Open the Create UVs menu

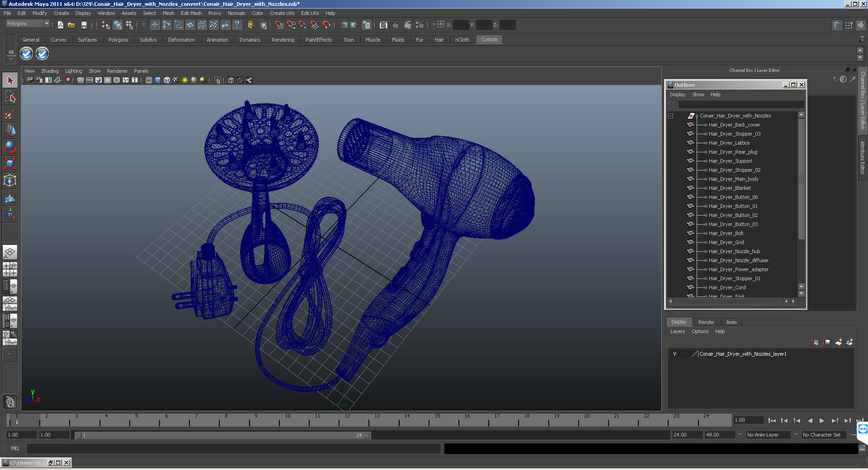click(x=282, y=13)
